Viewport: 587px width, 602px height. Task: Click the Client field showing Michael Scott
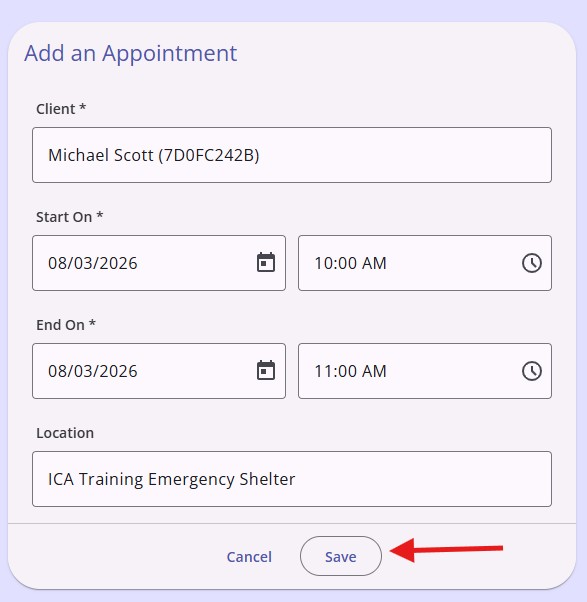[x=292, y=155]
